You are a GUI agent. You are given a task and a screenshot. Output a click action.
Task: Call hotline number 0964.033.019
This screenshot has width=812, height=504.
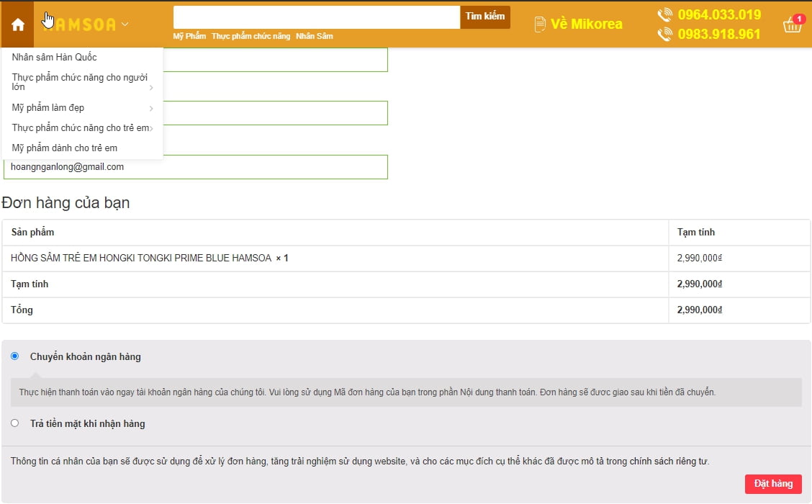point(719,14)
